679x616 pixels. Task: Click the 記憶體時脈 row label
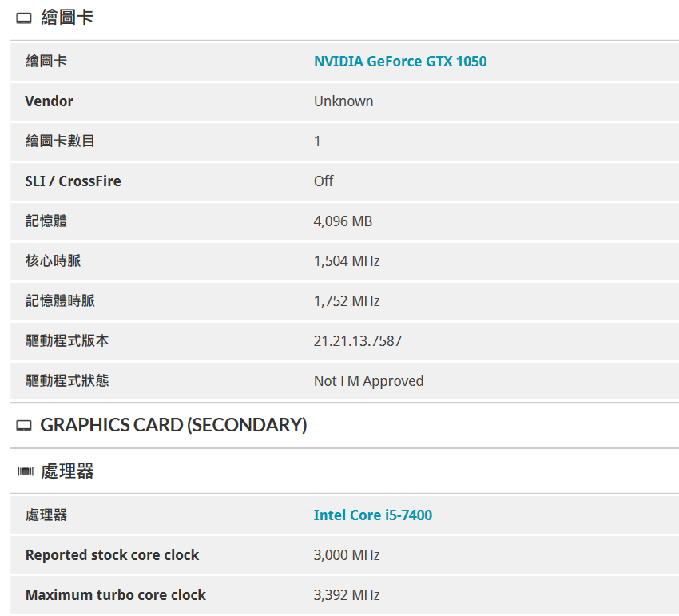tap(60, 300)
